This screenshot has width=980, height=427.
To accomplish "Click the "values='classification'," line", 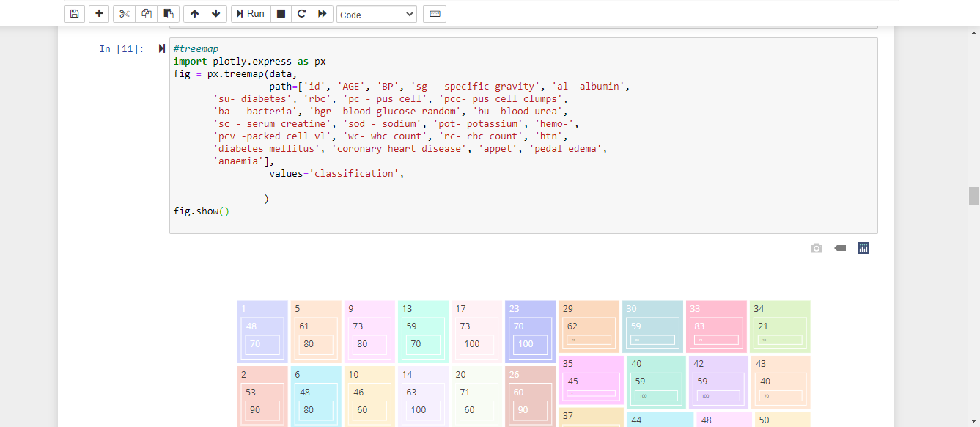I will (x=336, y=174).
